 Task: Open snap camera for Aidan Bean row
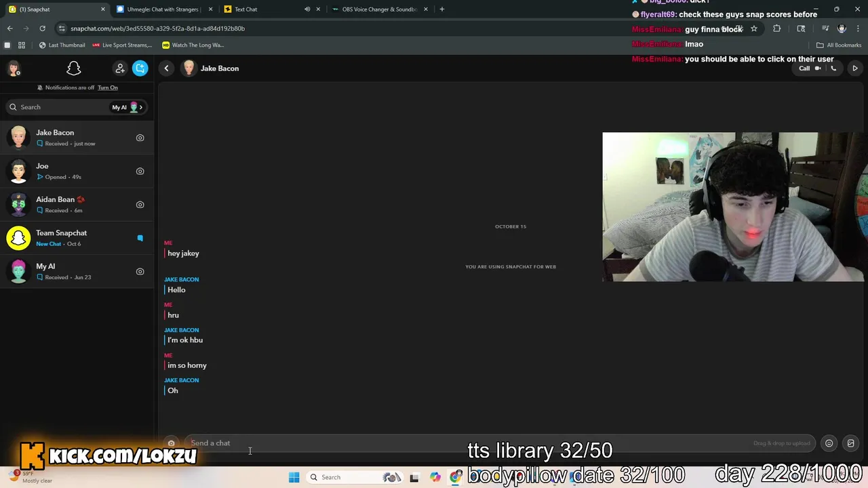click(140, 205)
